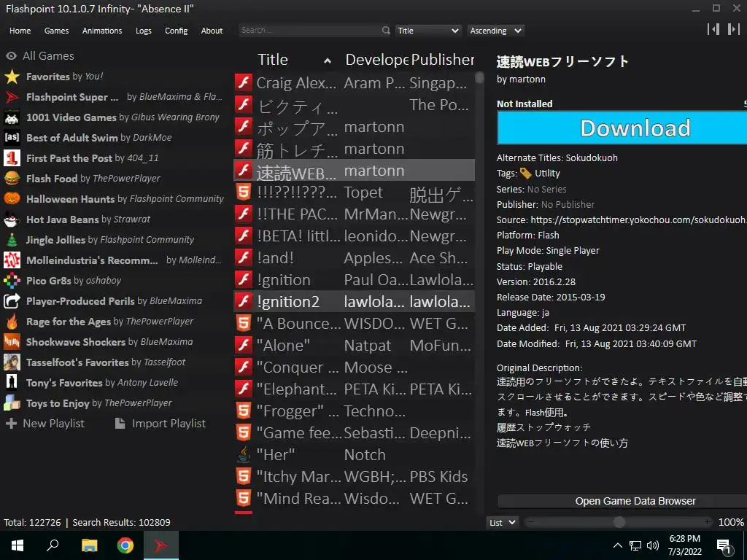This screenshot has width=747, height=560.
Task: Select the !gnition2 game row
Action: coord(355,301)
